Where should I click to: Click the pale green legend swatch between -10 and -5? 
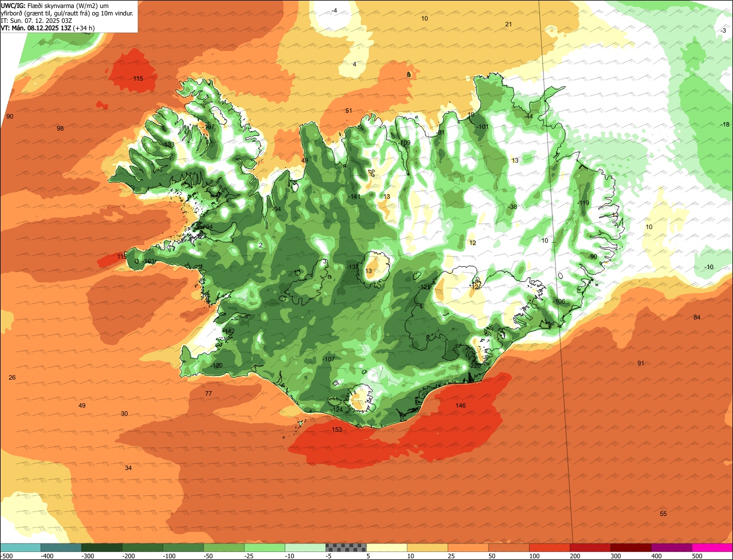click(305, 547)
